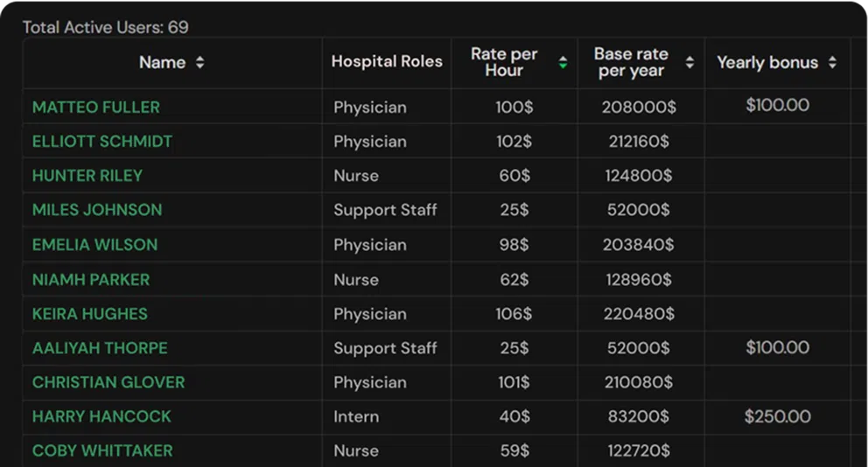Toggle sort on Base rate per year
This screenshot has width=868, height=467.
tap(689, 62)
